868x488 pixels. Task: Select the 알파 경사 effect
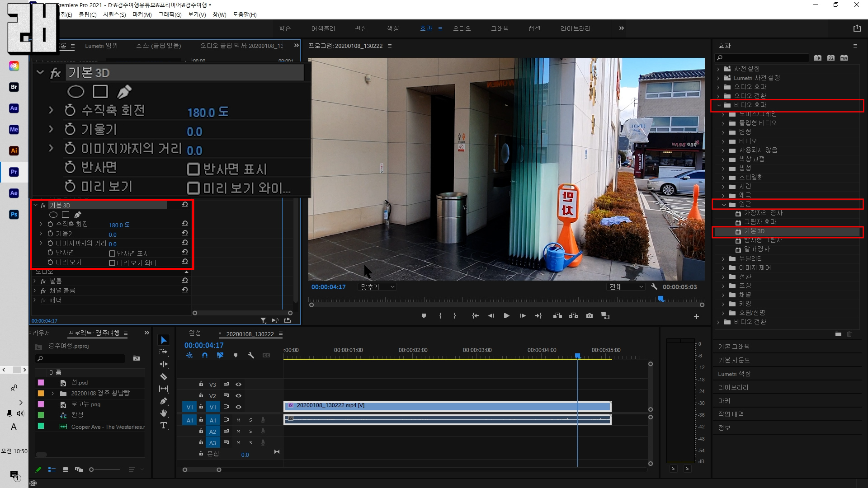757,249
